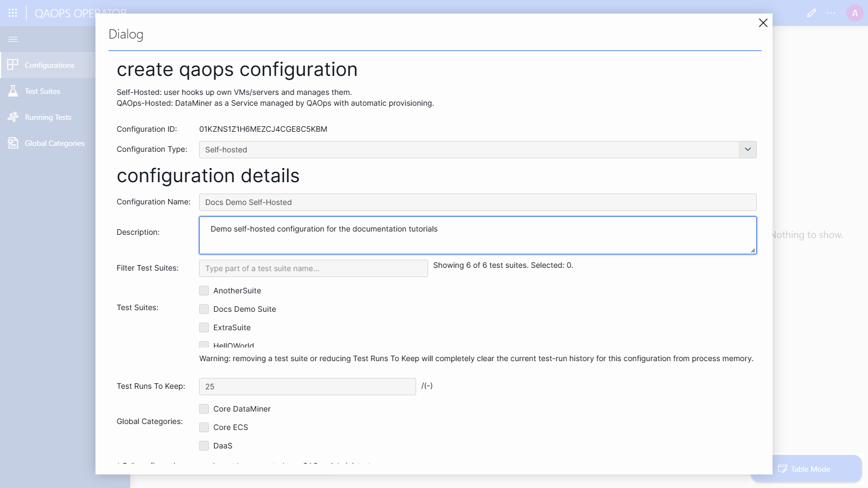
Task: Click the Filter Test Suites input
Action: 313,268
